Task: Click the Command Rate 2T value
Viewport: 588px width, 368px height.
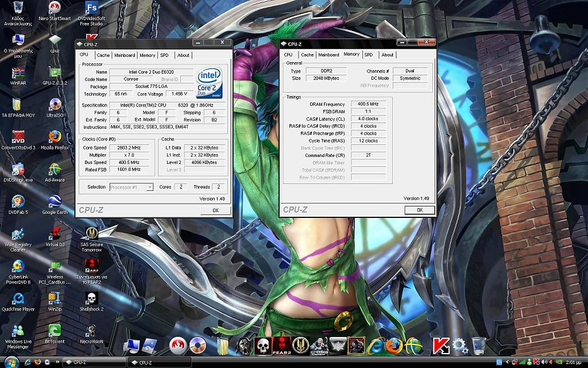Action: [368, 155]
